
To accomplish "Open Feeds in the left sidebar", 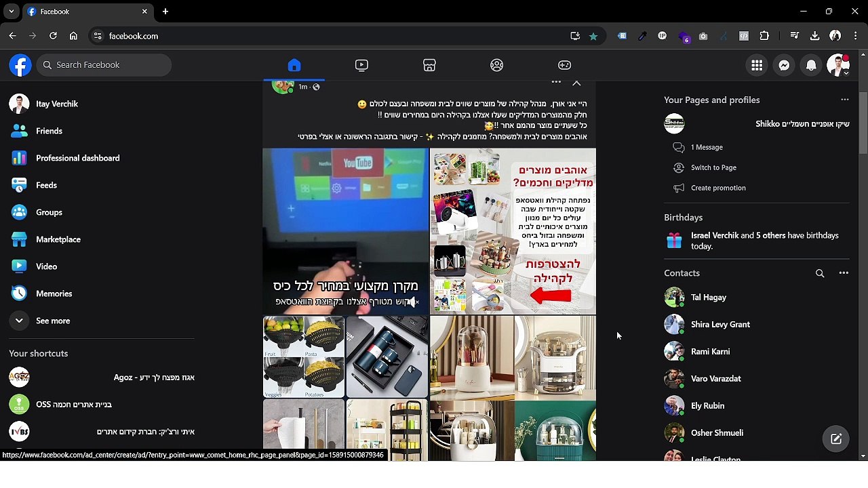I will (102, 185).
